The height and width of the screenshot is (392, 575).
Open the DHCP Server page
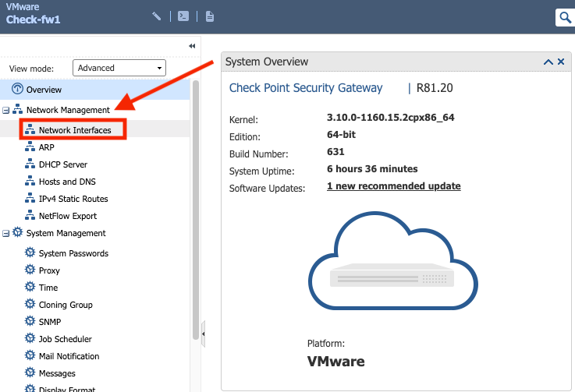point(63,164)
